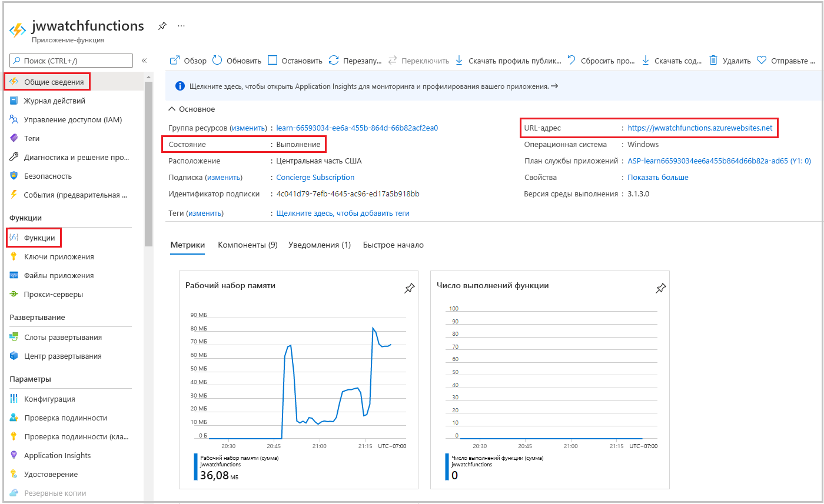Open Диагностика и решение проблем wrench icon
This screenshot has height=504, width=824.
(x=14, y=157)
